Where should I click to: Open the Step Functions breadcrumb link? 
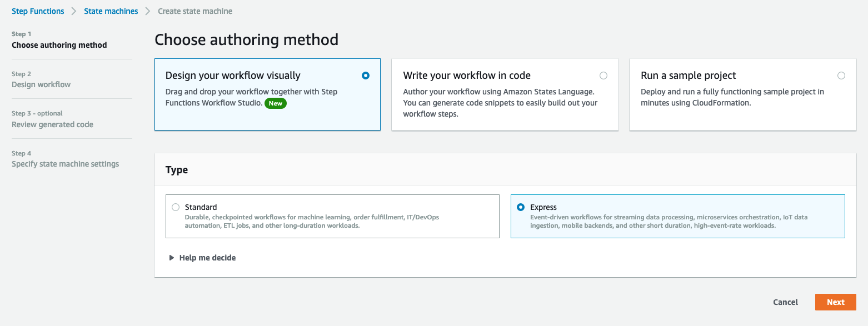point(37,11)
